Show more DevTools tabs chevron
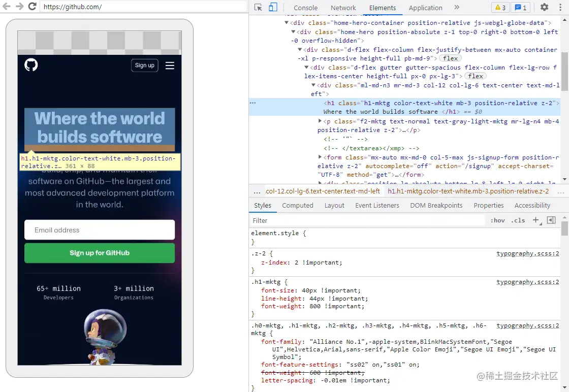Image resolution: width=569 pixels, height=392 pixels. (x=457, y=7)
